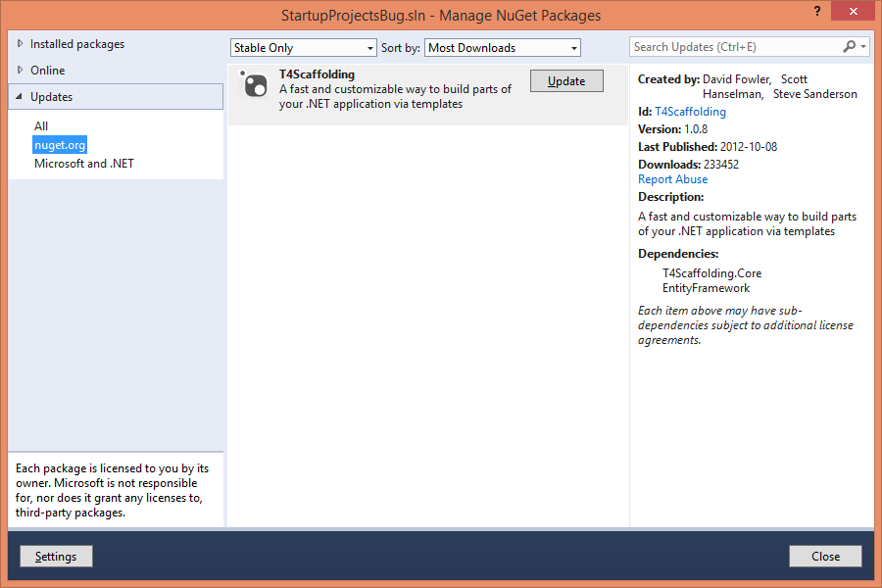Image resolution: width=882 pixels, height=588 pixels.
Task: Click the Update button for T4Scaffolding
Action: tap(566, 81)
